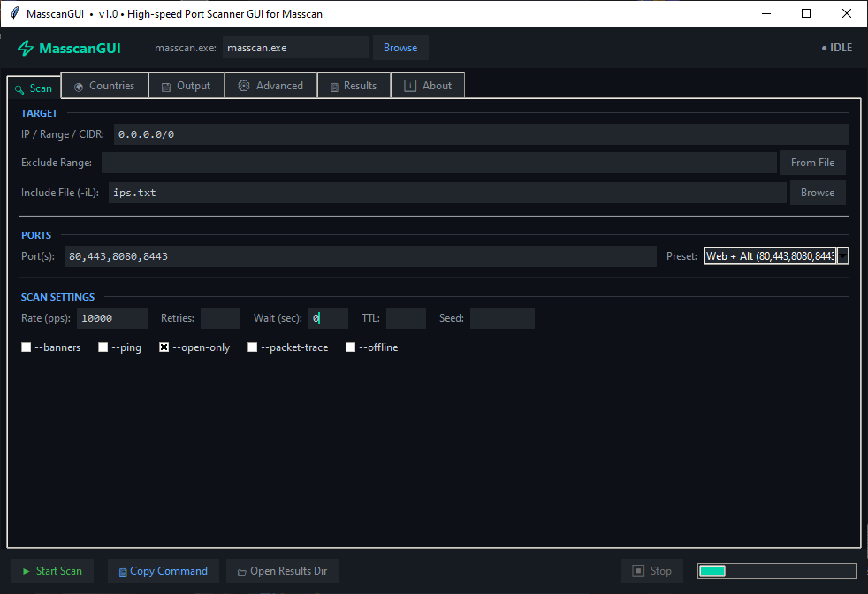The image size is (868, 594).
Task: Maximize the MasscanGUI window
Action: coord(806,13)
